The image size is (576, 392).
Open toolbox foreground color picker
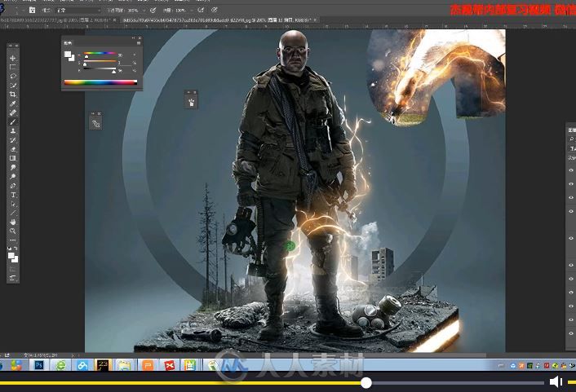[x=11, y=255]
